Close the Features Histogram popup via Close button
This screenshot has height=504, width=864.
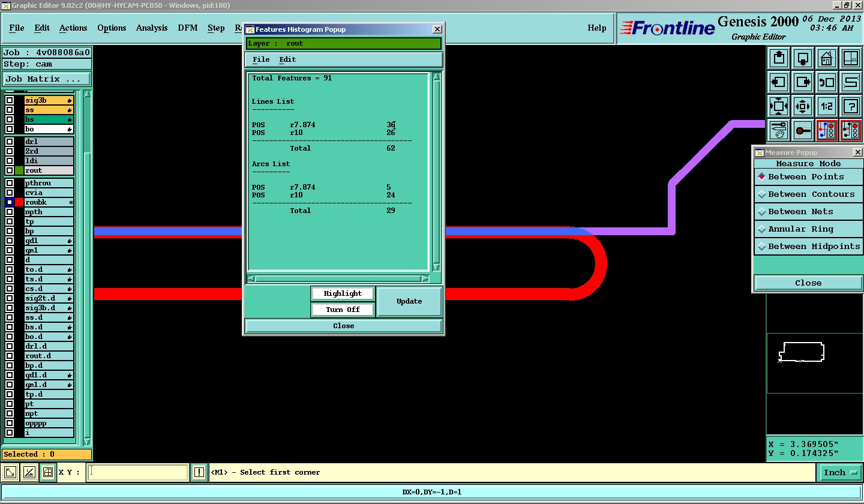(x=344, y=326)
